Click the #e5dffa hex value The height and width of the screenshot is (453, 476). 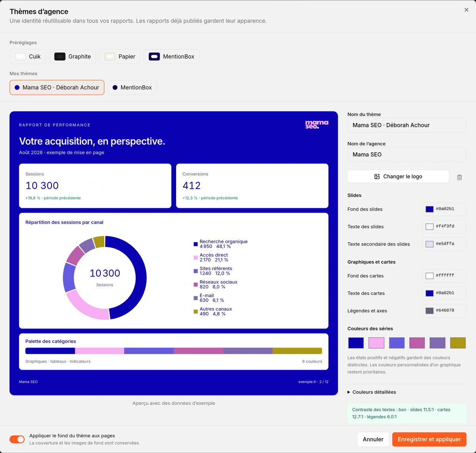point(445,244)
